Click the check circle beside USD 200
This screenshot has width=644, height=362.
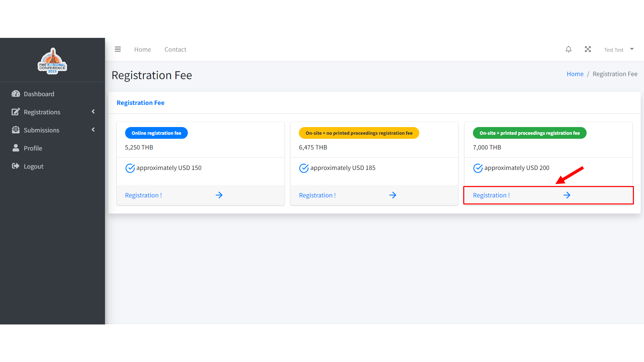tap(478, 168)
